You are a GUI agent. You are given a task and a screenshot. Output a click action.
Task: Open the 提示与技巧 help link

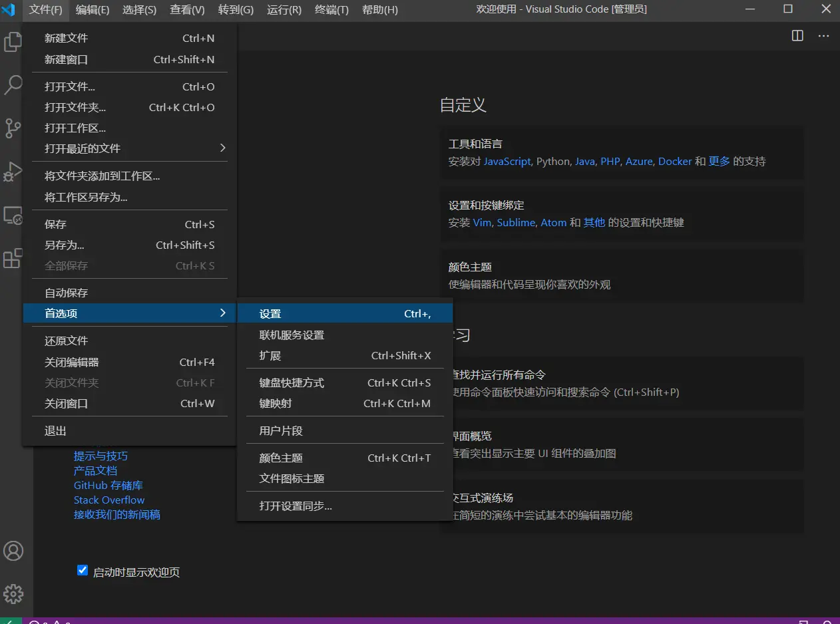pos(101,456)
